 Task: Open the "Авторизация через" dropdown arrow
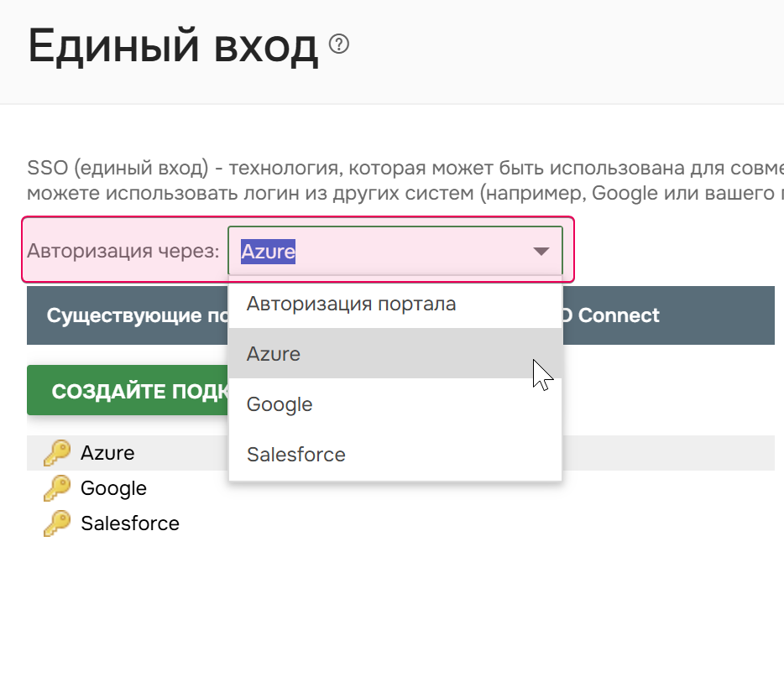tap(541, 251)
